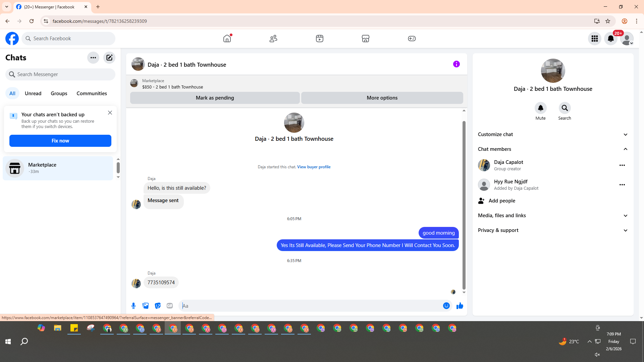Open the View buyer profile link
The height and width of the screenshot is (362, 644).
(x=314, y=167)
